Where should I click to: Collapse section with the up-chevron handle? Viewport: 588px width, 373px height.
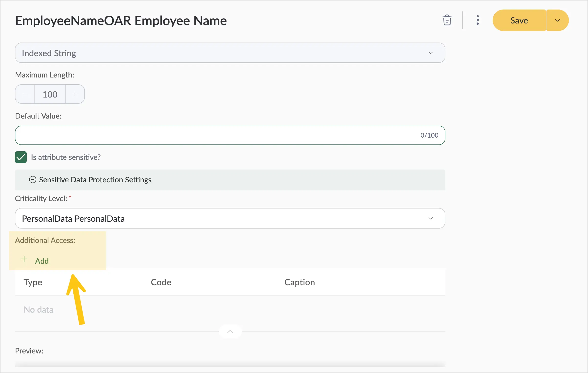pyautogui.click(x=230, y=331)
